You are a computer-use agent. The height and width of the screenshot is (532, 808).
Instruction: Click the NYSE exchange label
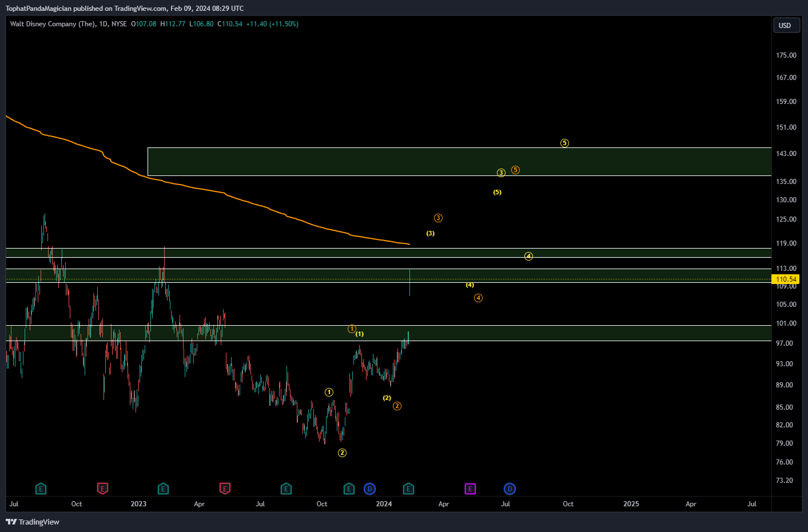[119, 24]
